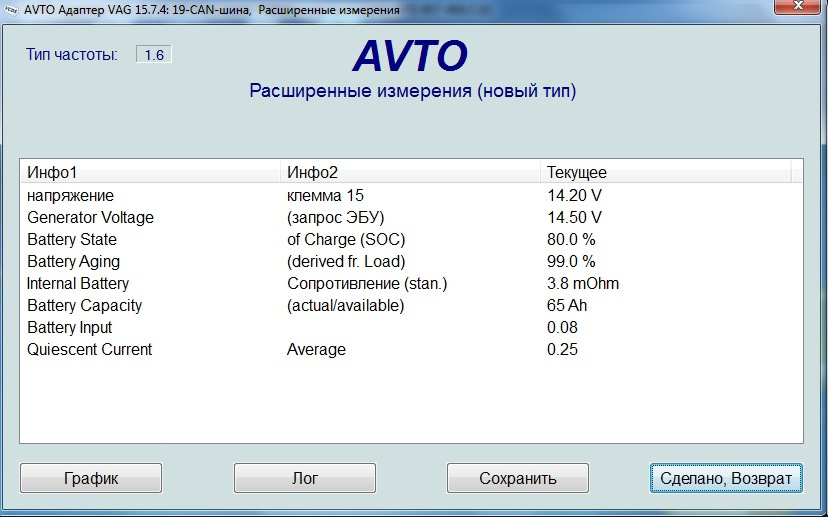Select the Battery Capacity row

[411, 306]
